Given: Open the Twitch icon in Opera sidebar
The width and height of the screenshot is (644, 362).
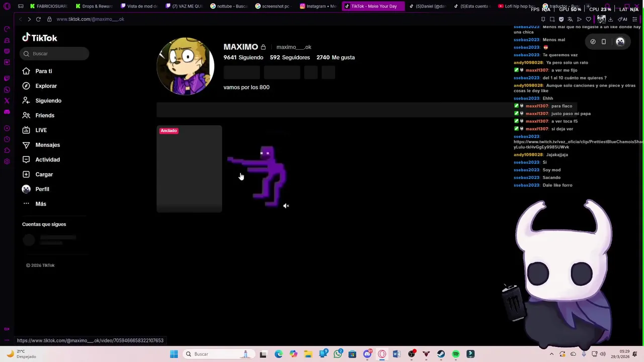Looking at the screenshot, I should point(7,78).
